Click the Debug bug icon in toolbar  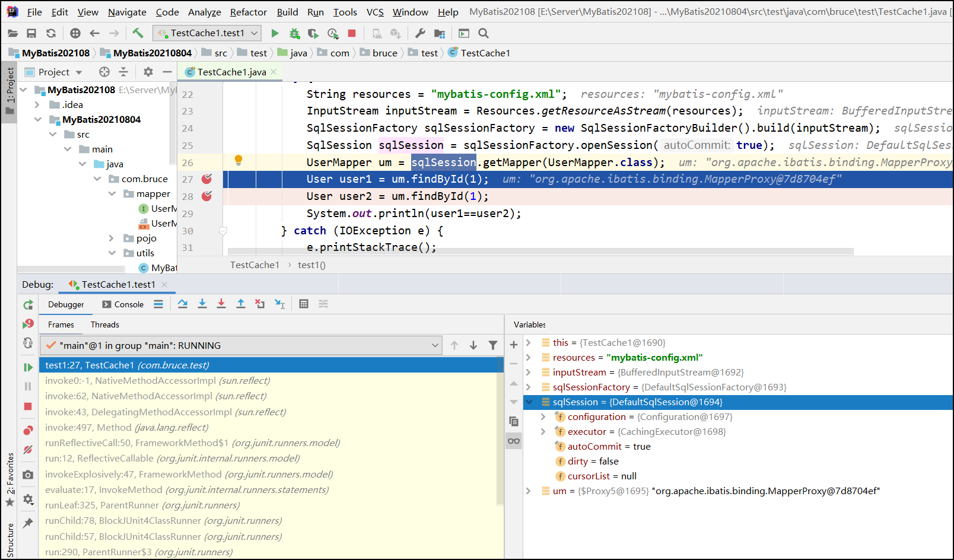(294, 33)
